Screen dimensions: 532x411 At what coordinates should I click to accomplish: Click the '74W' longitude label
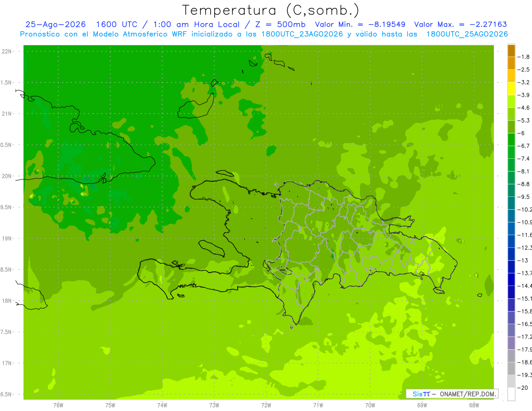[x=162, y=405]
